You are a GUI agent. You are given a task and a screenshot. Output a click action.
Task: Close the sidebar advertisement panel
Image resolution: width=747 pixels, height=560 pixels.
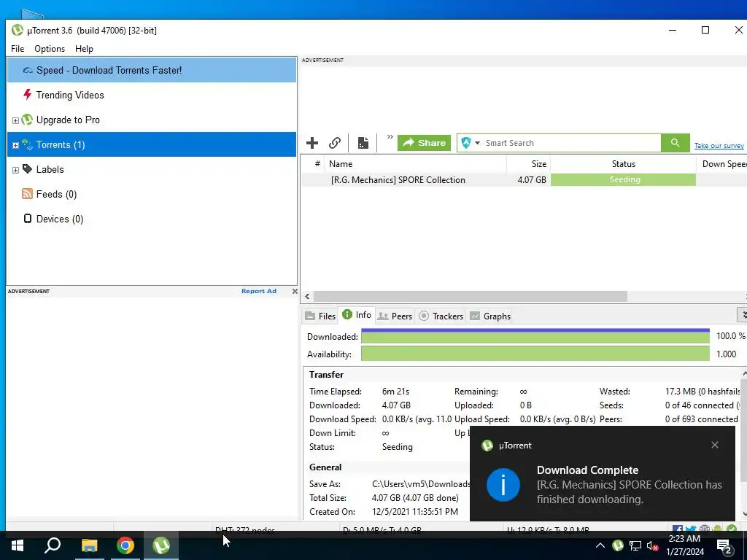pos(295,291)
